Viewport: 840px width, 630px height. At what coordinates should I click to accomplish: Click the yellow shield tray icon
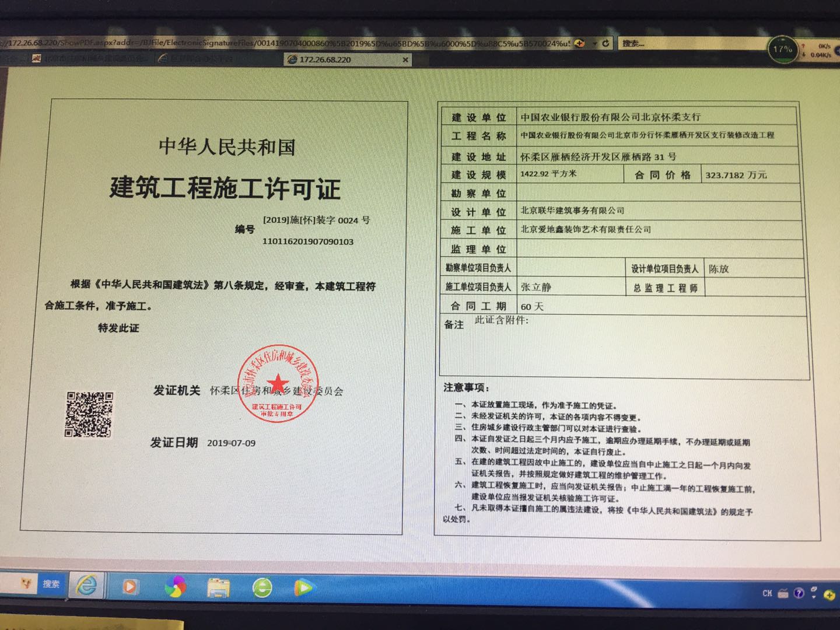(829, 596)
